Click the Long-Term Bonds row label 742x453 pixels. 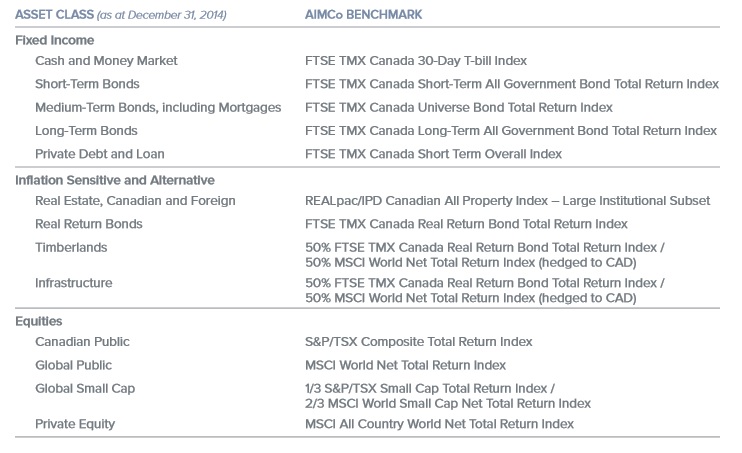point(86,130)
